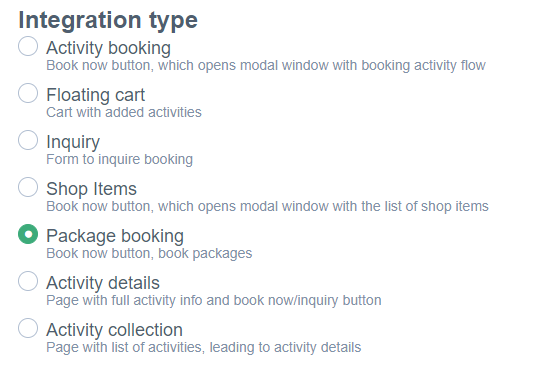541x370 pixels.
Task: Click the "Activity details" label text
Action: pyautogui.click(x=103, y=283)
